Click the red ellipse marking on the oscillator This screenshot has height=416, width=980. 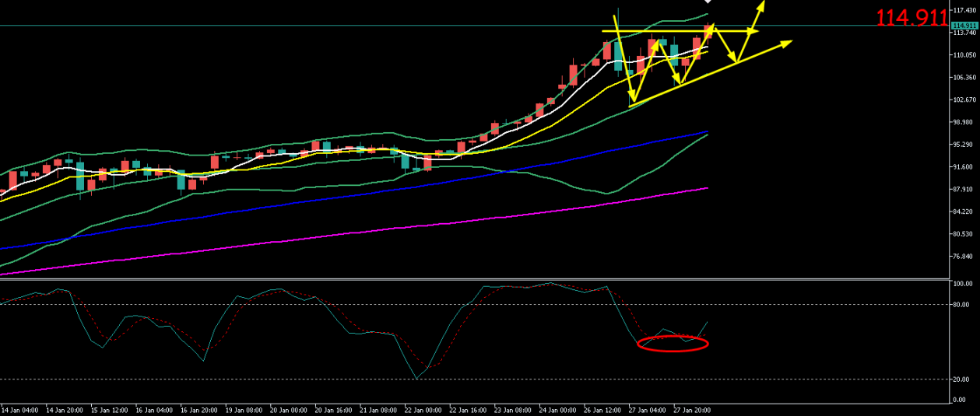(x=673, y=344)
